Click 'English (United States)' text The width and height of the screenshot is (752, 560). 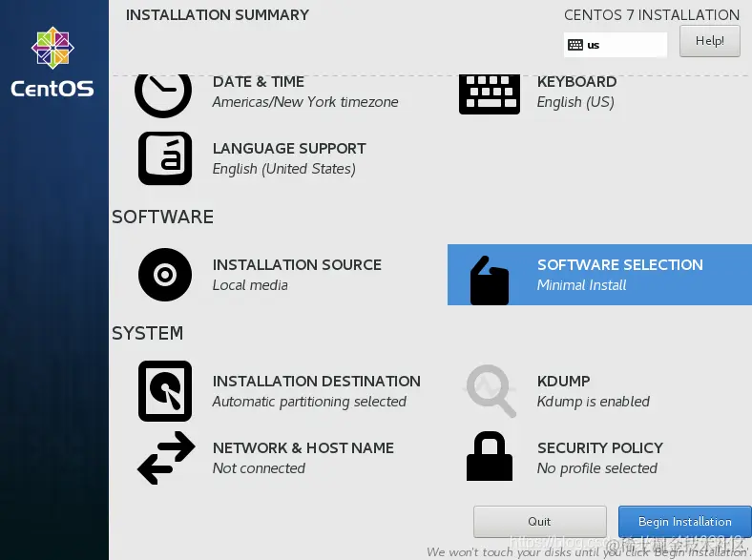click(x=284, y=169)
